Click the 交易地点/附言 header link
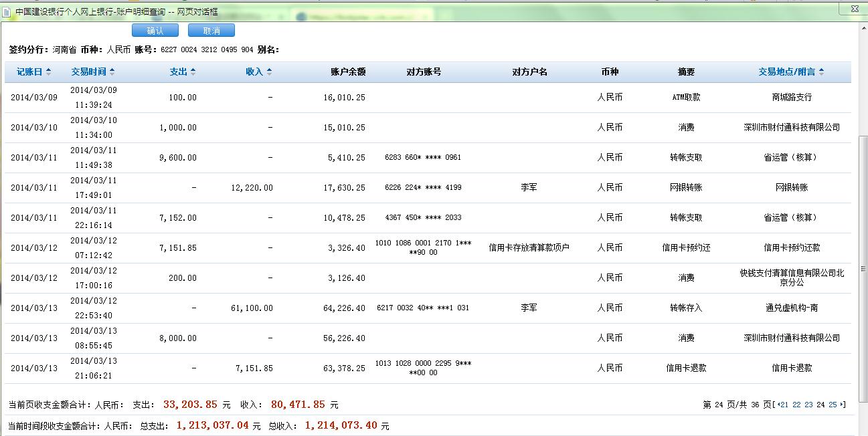Viewport: 868px width, 436px height. click(x=786, y=72)
